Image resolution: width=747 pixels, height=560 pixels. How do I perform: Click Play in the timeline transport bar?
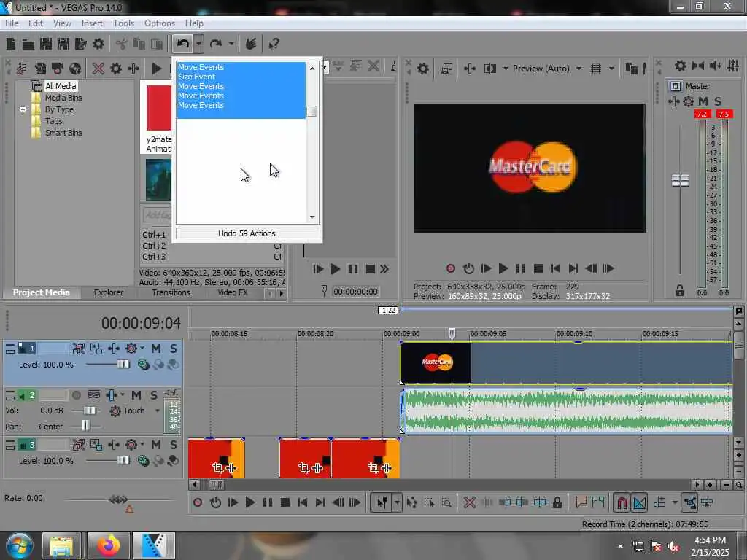point(250,502)
